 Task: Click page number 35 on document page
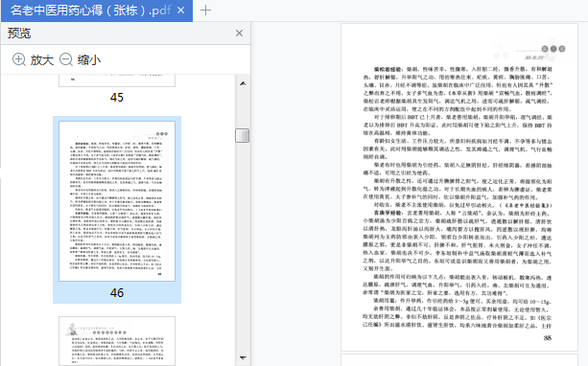click(548, 338)
